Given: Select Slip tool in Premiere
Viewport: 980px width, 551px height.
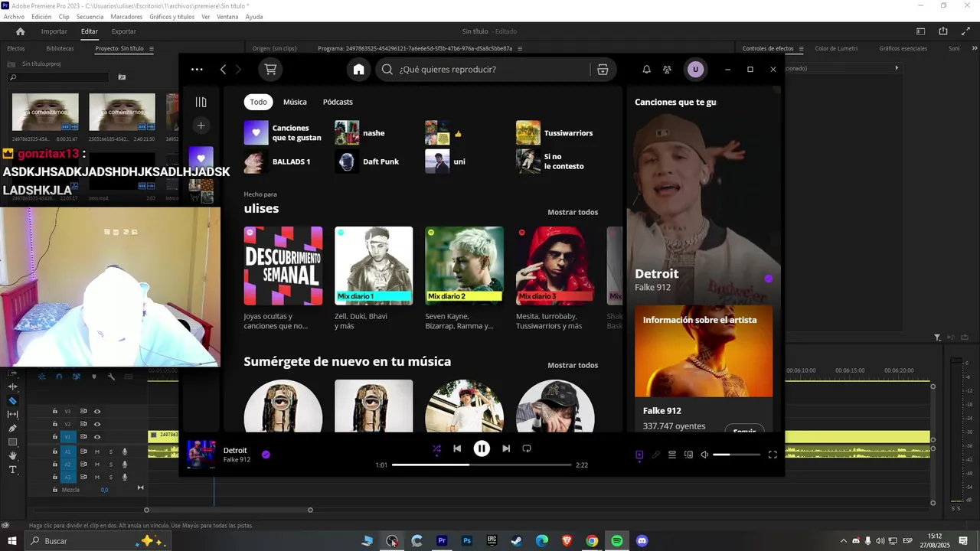Looking at the screenshot, I should 12,414.
